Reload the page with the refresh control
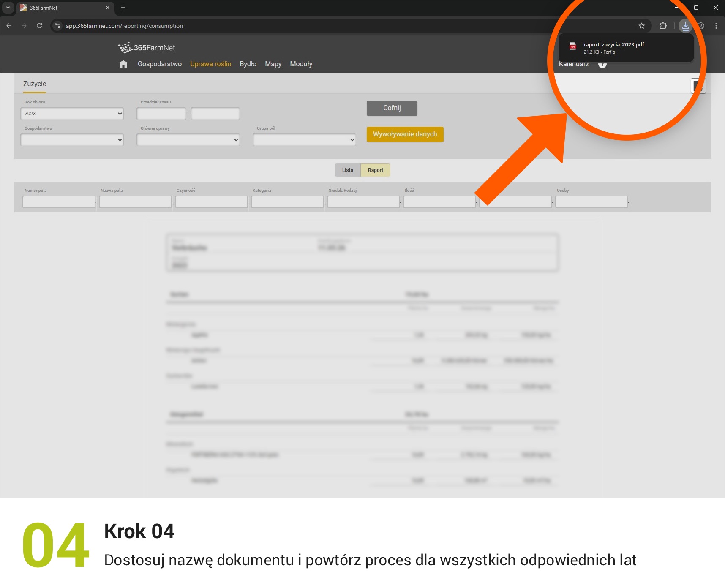The width and height of the screenshot is (725, 588). point(39,26)
